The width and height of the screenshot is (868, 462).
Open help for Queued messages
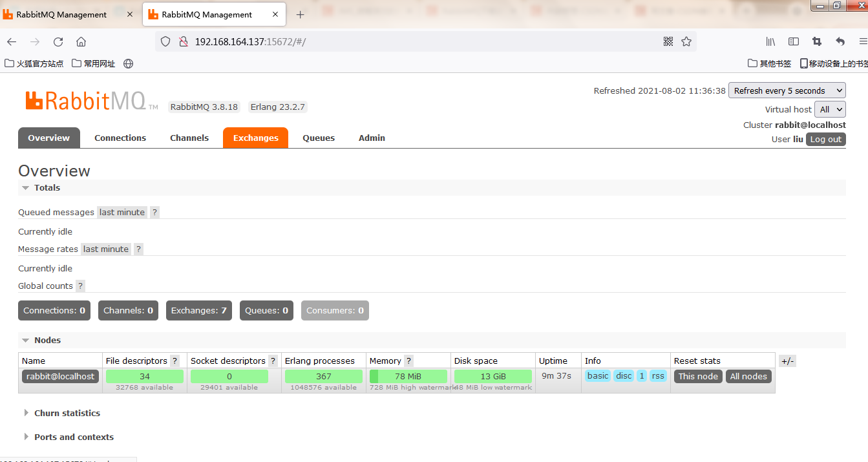click(154, 212)
